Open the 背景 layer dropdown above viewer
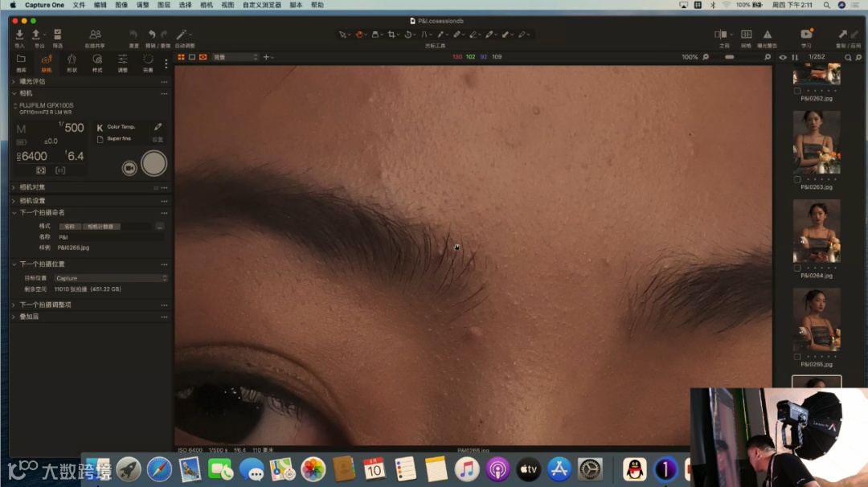Viewport: 868px width, 487px height. click(x=235, y=57)
